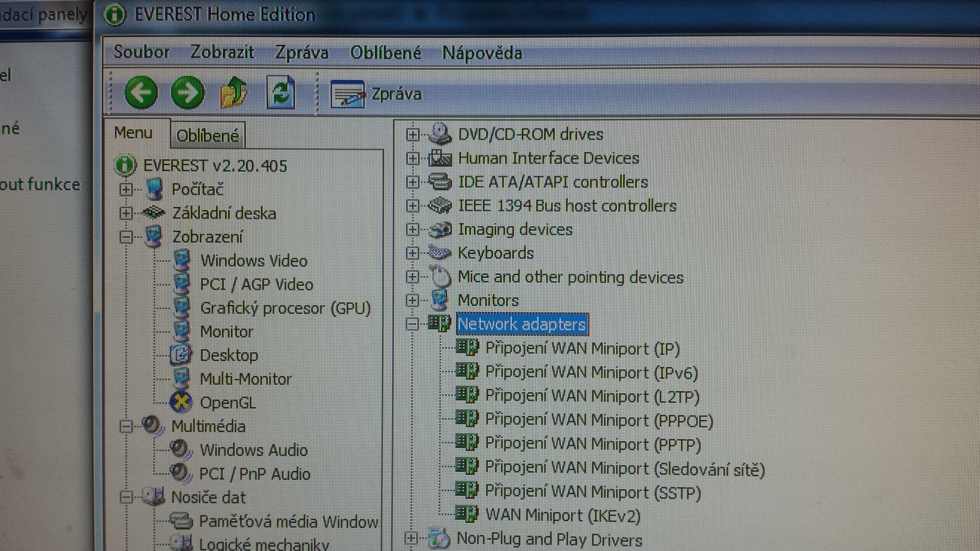Click the IEEE 1394 Bus controller icon
This screenshot has width=980, height=551.
point(440,205)
